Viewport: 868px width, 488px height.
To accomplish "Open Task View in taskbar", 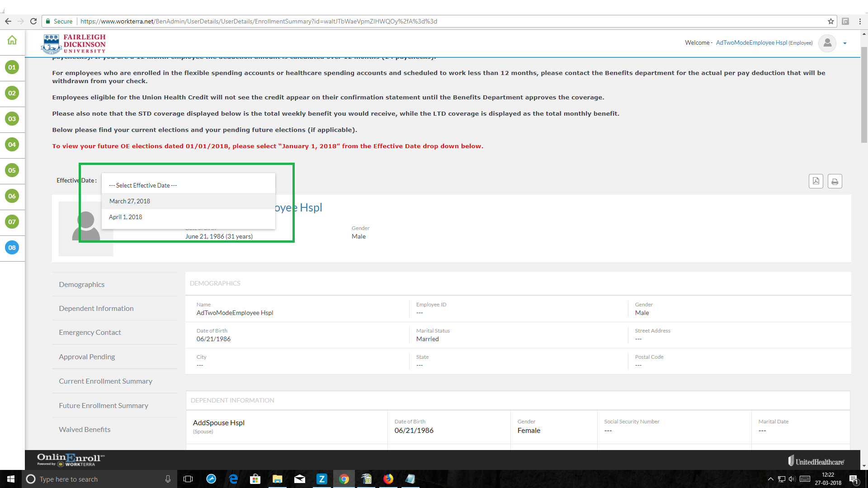I will tap(188, 479).
